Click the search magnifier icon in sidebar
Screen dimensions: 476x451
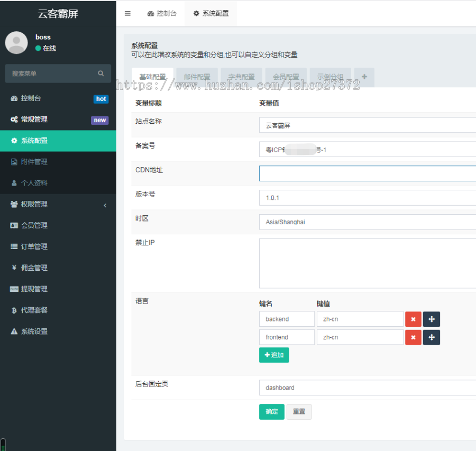[101, 73]
